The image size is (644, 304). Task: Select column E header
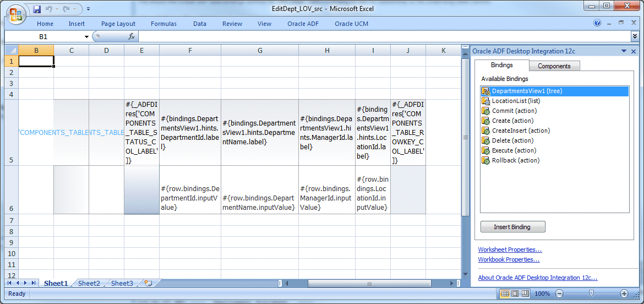(141, 51)
